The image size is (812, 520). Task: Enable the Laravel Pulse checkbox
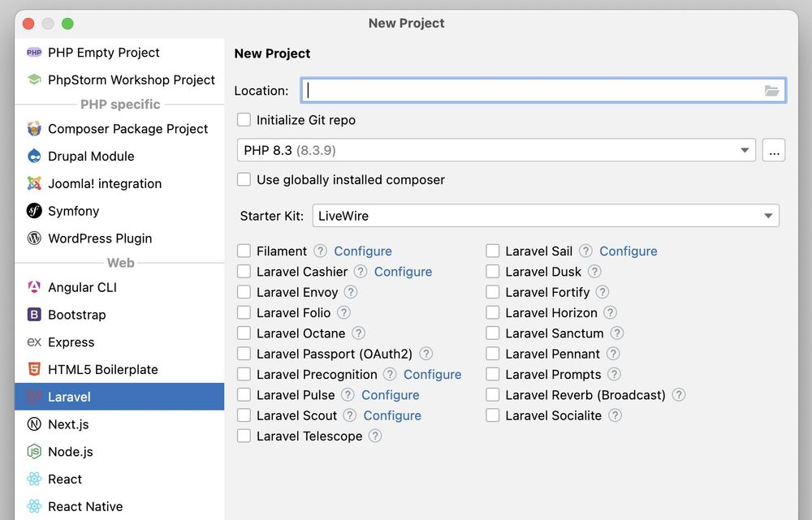[244, 395]
